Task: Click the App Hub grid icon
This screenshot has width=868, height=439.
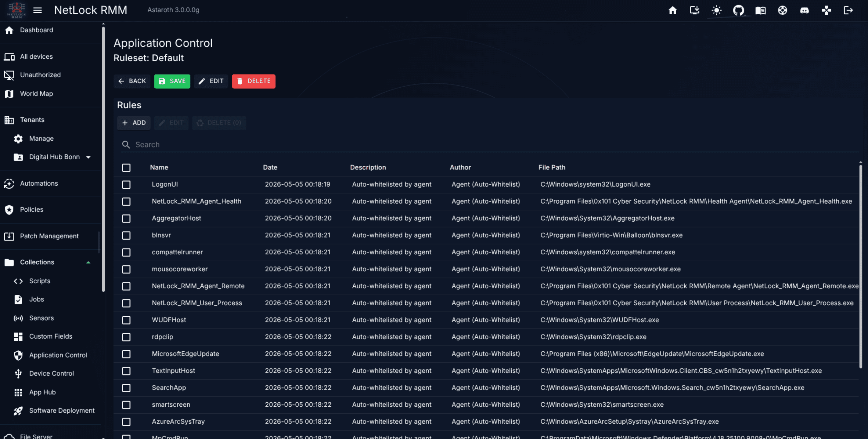Action: click(18, 392)
